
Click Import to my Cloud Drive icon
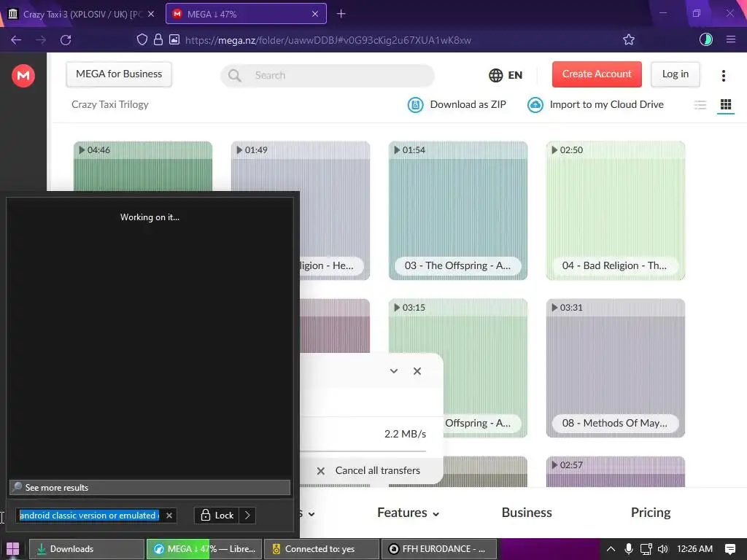tap(535, 105)
